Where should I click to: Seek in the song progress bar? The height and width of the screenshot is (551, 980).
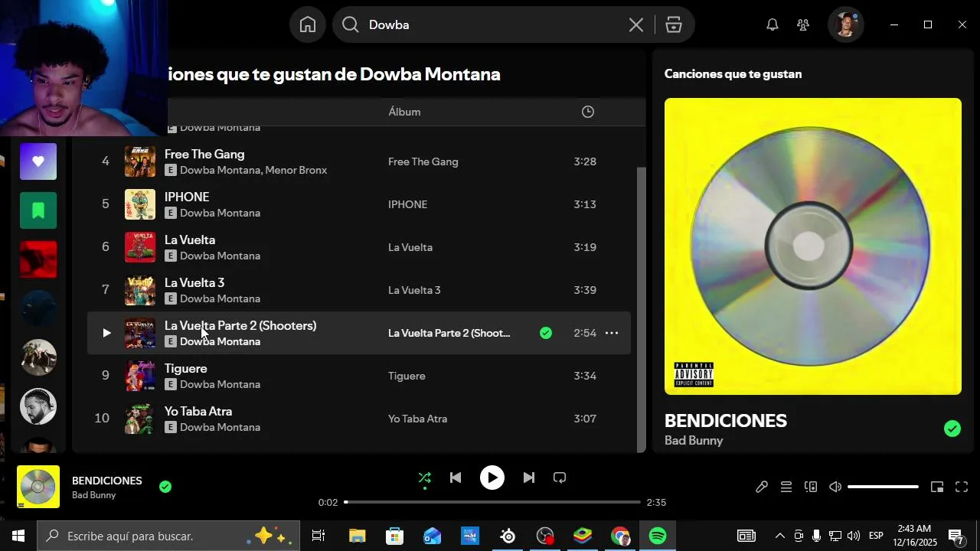[492, 502]
